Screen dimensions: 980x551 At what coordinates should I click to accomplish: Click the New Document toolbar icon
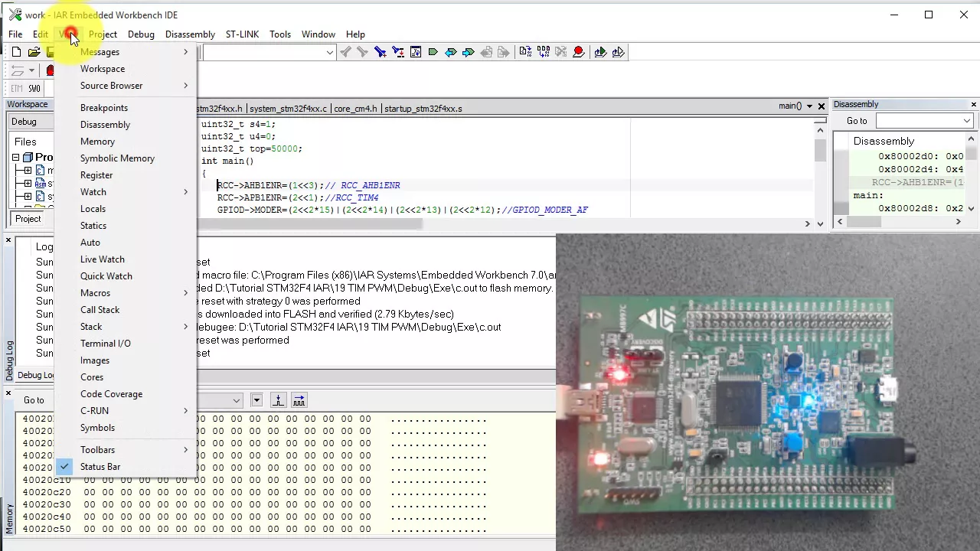tap(16, 52)
